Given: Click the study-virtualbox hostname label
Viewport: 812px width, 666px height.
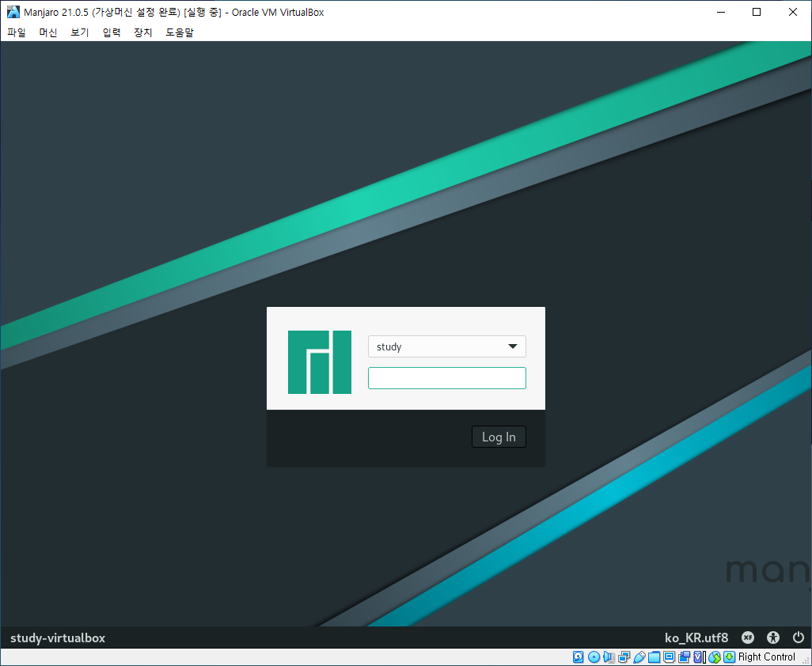Looking at the screenshot, I should point(58,638).
